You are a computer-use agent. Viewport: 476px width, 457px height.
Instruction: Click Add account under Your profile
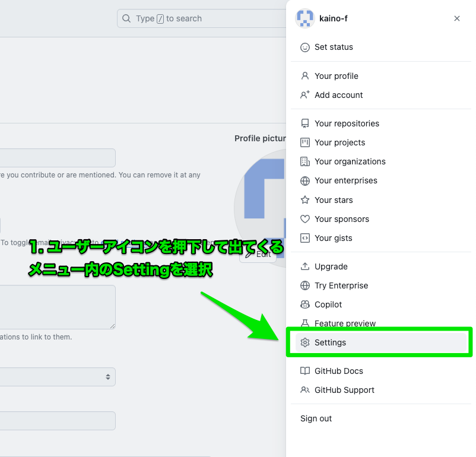[x=338, y=95]
